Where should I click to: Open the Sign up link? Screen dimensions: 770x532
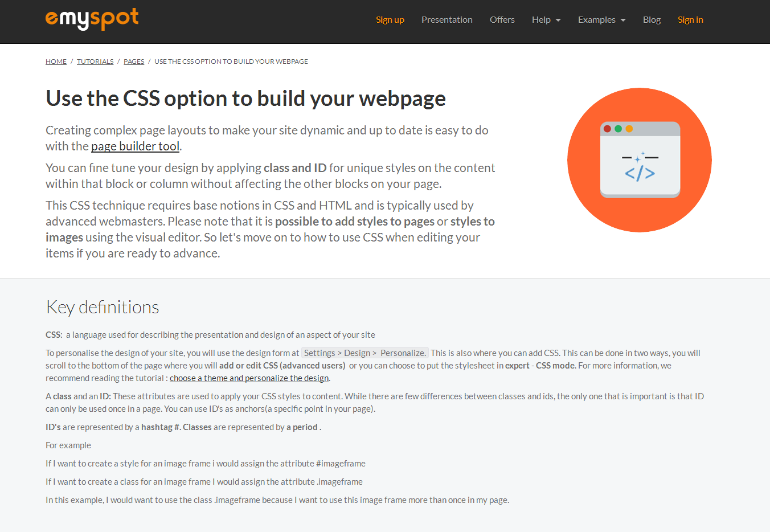(390, 19)
